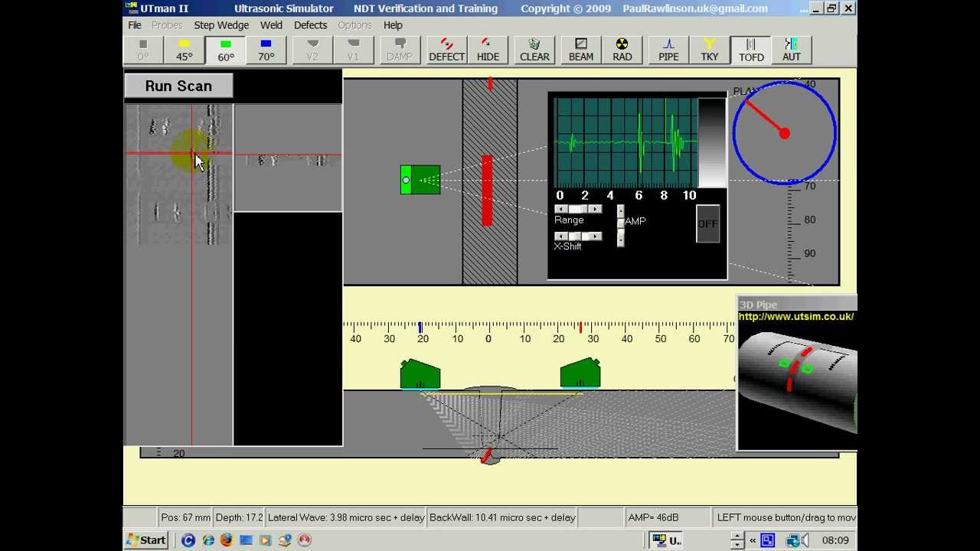Select the 60° green probe
This screenshot has width=980, height=551.
tap(226, 50)
